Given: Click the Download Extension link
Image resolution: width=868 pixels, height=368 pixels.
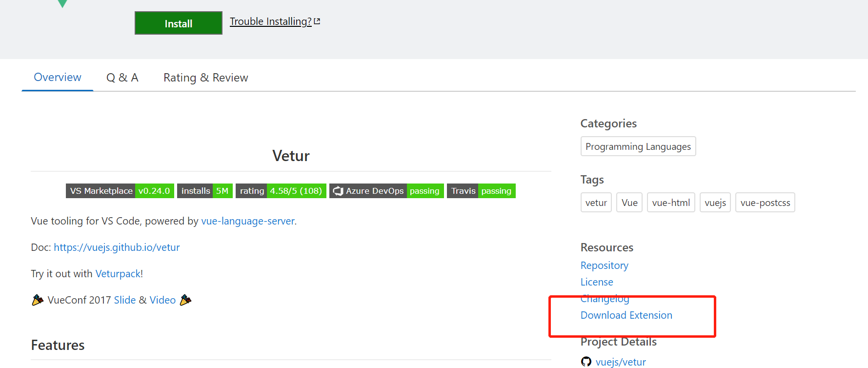Looking at the screenshot, I should click(626, 315).
